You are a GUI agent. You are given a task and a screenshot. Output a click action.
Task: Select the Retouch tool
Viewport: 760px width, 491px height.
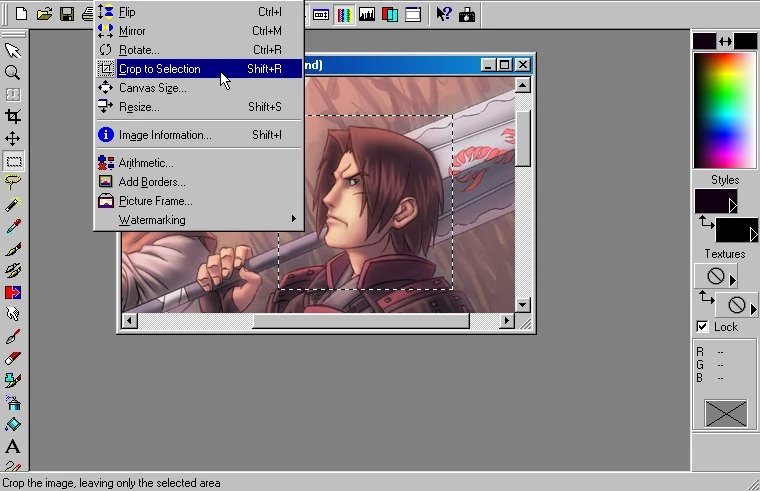pos(13,314)
